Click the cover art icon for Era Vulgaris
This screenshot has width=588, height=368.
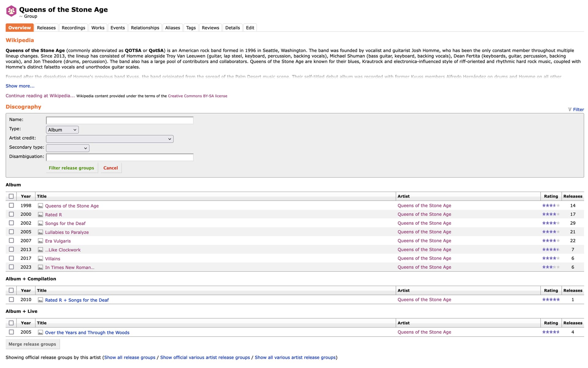coord(40,241)
